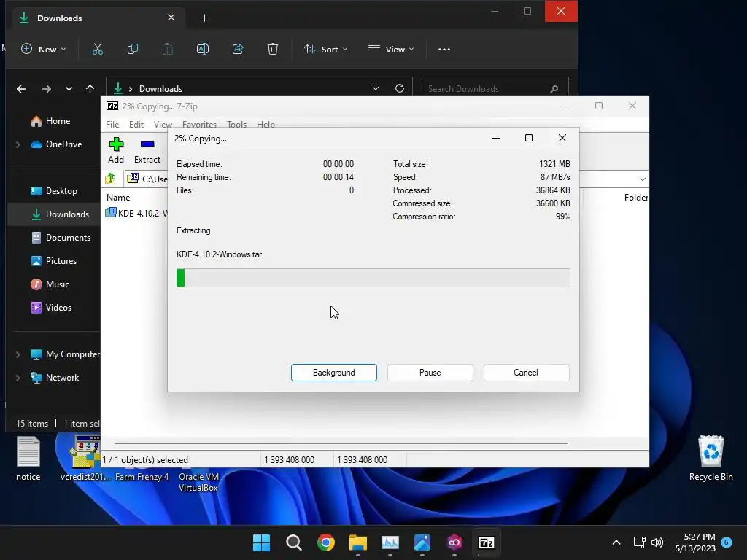Image resolution: width=747 pixels, height=560 pixels.
Task: Switch to 7-Zip from the taskbar
Action: (x=487, y=542)
